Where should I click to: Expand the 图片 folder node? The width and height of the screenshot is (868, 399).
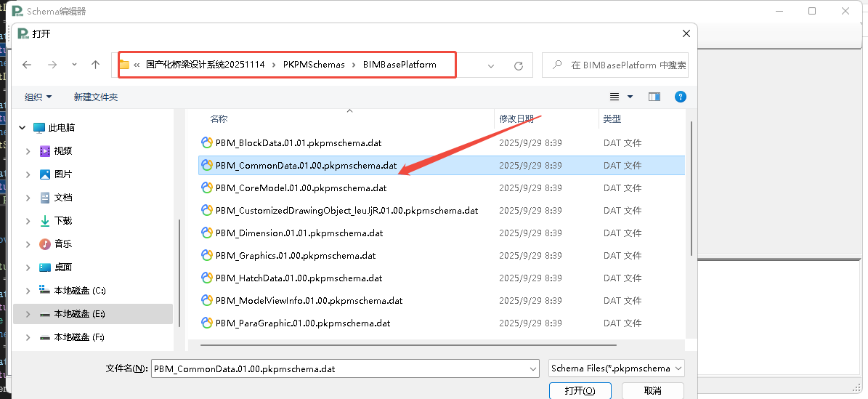click(x=28, y=174)
